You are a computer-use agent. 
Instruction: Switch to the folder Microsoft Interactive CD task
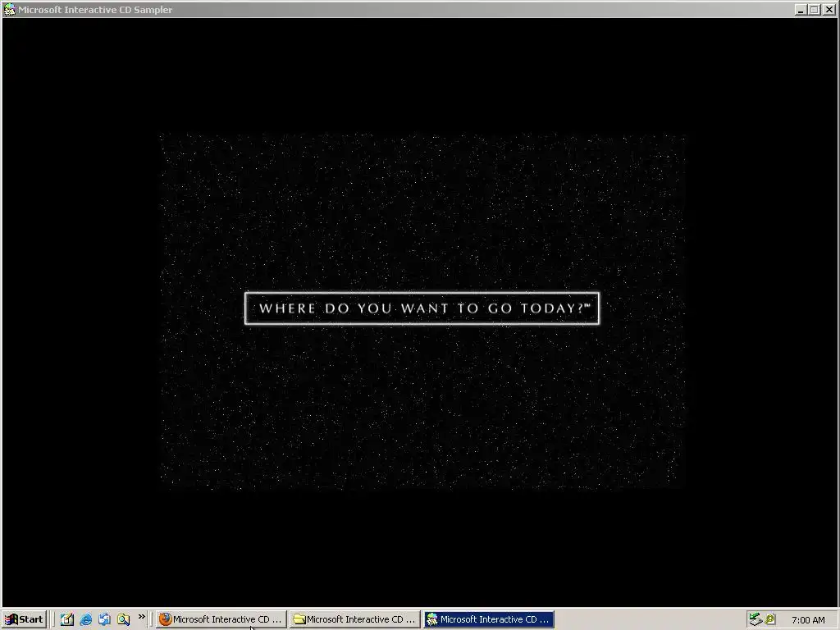click(x=355, y=619)
